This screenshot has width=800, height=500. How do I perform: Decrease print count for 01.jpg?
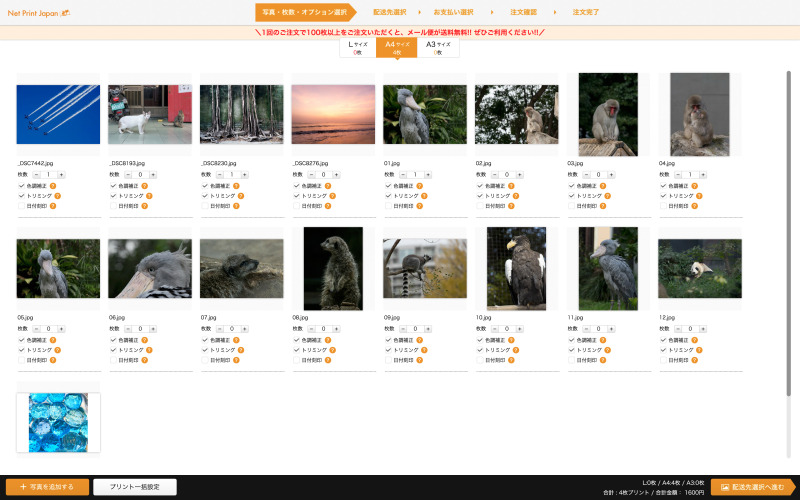[403, 175]
